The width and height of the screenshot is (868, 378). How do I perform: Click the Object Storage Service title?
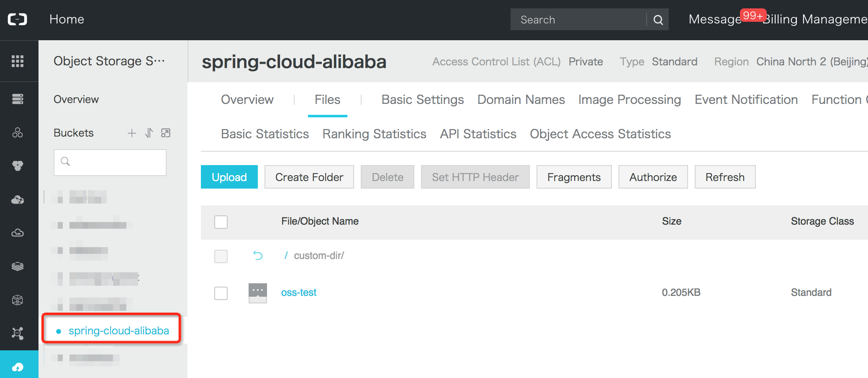[x=109, y=61]
